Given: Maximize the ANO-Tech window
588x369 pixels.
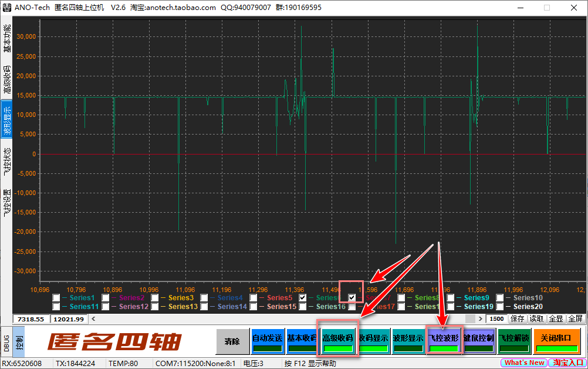Looking at the screenshot, I should click(x=547, y=8).
